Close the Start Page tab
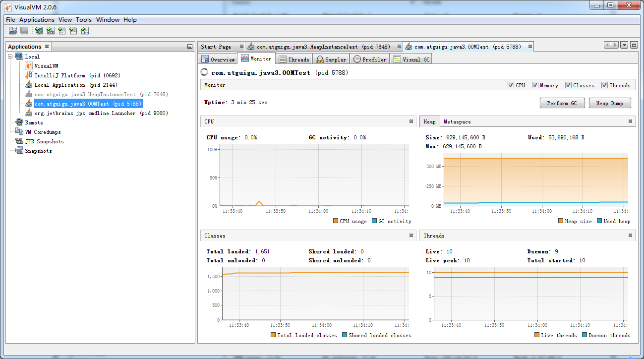The height and width of the screenshot is (359, 644). click(x=241, y=47)
